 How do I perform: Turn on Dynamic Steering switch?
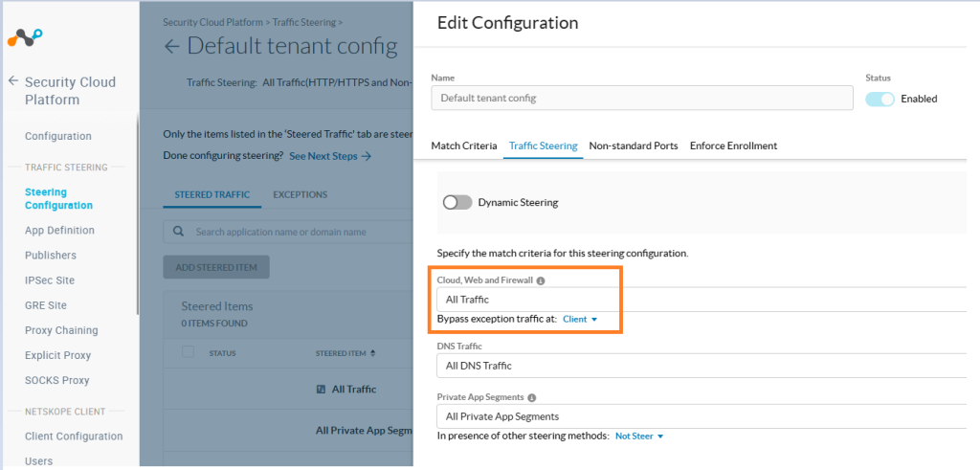tap(457, 203)
